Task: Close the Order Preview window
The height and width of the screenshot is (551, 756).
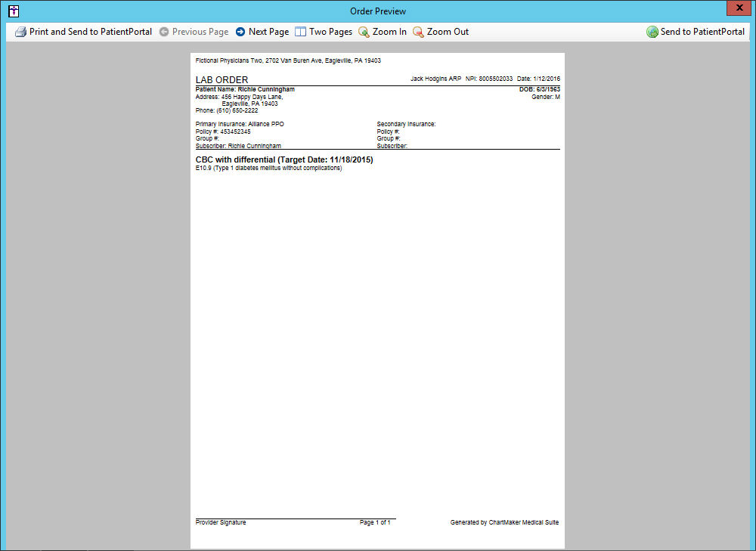Action: coord(737,8)
